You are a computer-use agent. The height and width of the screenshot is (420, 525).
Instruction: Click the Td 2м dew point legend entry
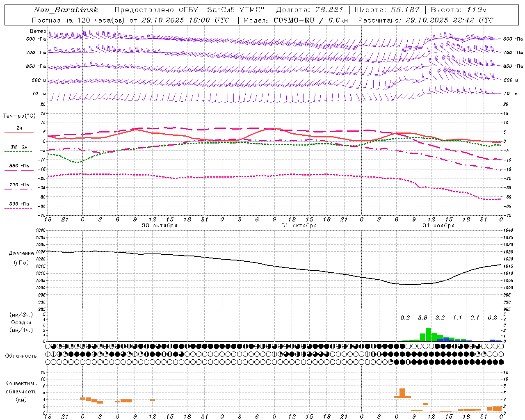pos(19,147)
